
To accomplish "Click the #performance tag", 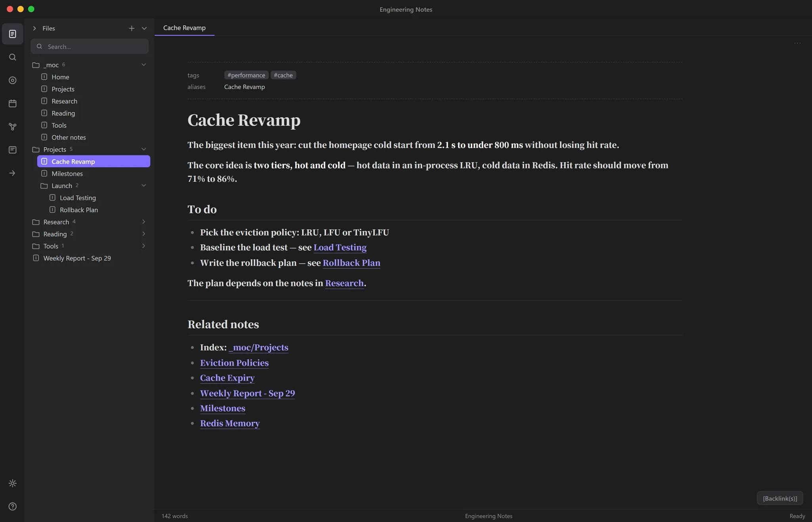I will (246, 75).
